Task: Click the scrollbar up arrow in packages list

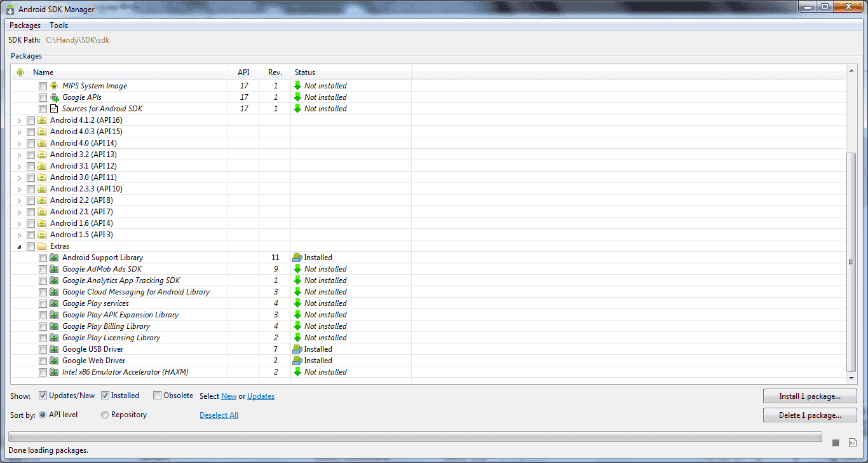Action: pos(852,71)
